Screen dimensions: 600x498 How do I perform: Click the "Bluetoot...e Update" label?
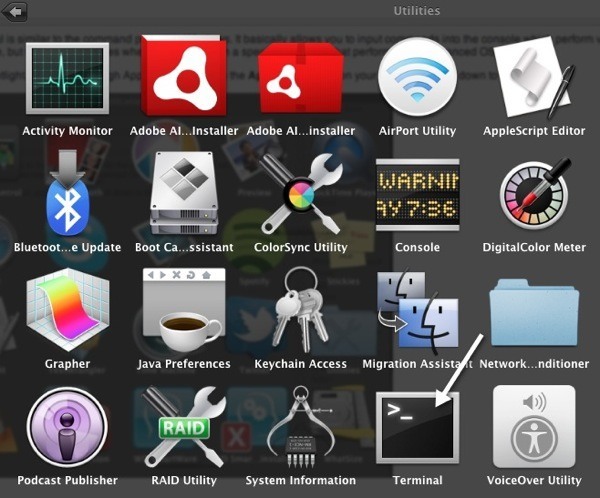coord(67,247)
